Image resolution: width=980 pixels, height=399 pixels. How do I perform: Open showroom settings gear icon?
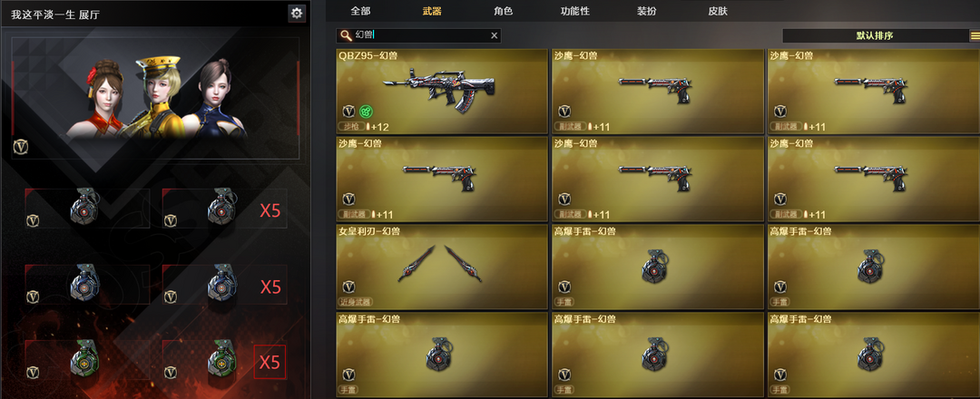pos(296,13)
